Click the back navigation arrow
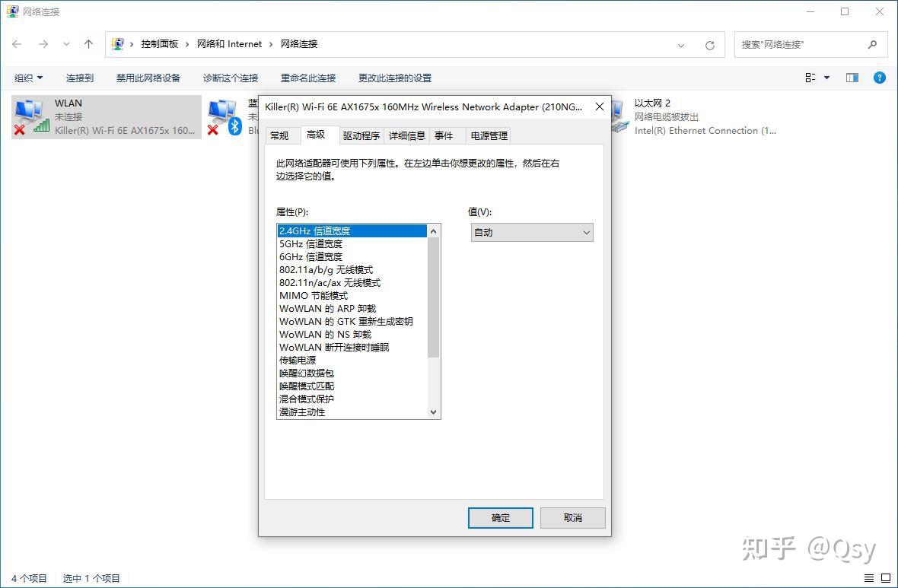The height and width of the screenshot is (588, 898). [17, 44]
